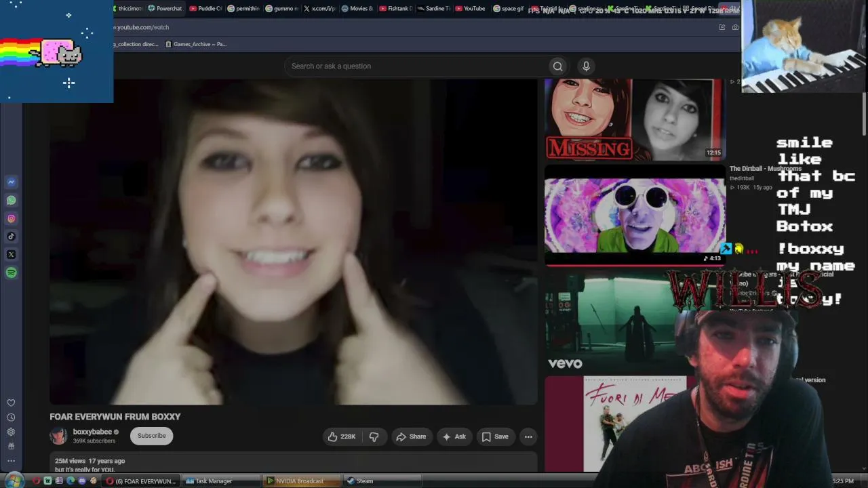Open the history clock icon in sidebar

(x=11, y=418)
